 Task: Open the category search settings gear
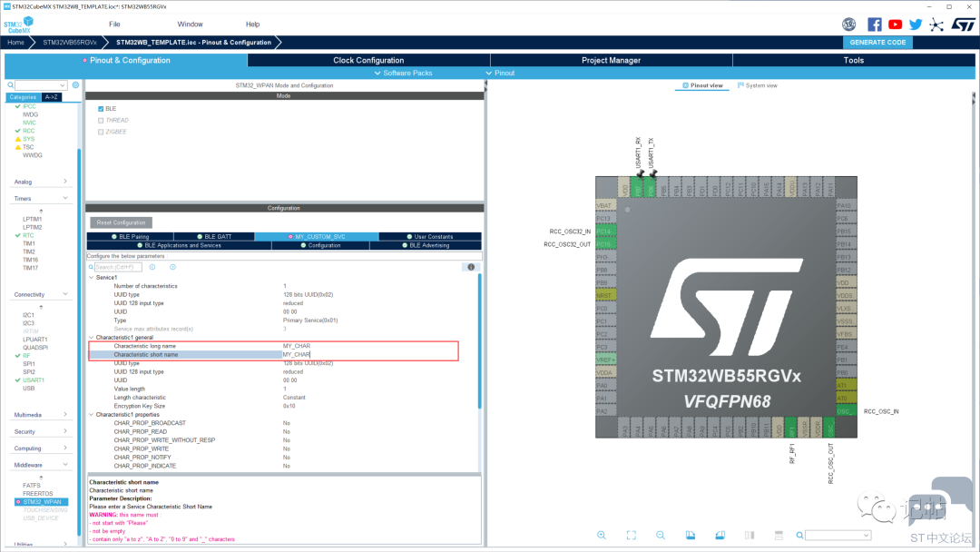tap(75, 85)
